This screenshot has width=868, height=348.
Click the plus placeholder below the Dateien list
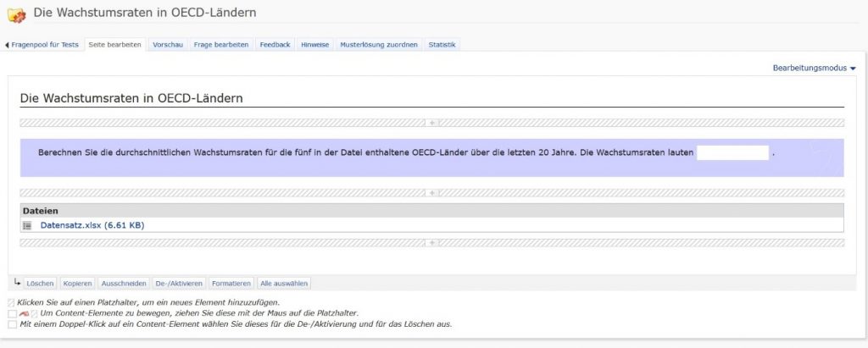(432, 243)
